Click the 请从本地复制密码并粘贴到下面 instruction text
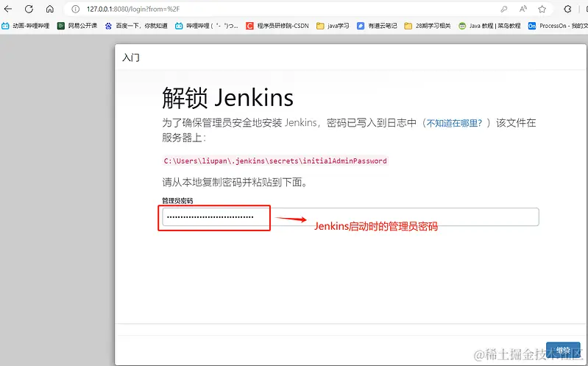588x366 pixels. pos(234,182)
